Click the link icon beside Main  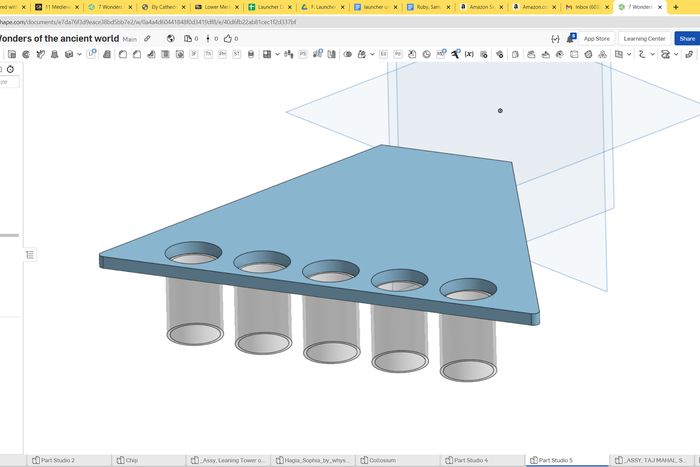coord(148,38)
